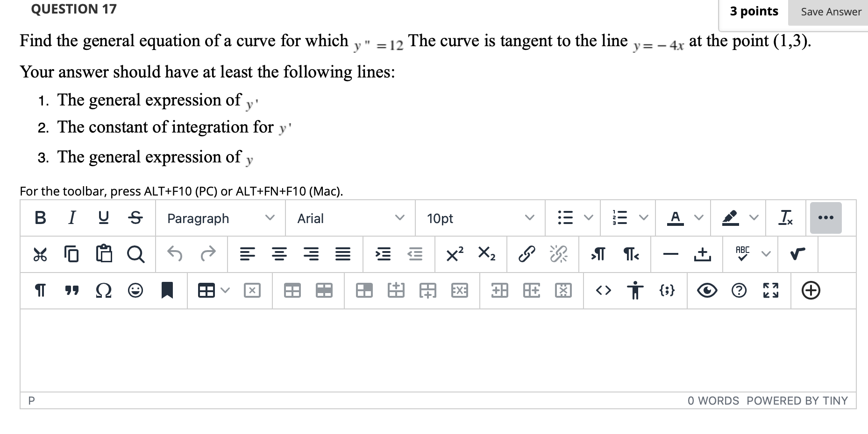Viewport: 868px width, 434px height.
Task: Insert a block quote
Action: click(x=71, y=291)
